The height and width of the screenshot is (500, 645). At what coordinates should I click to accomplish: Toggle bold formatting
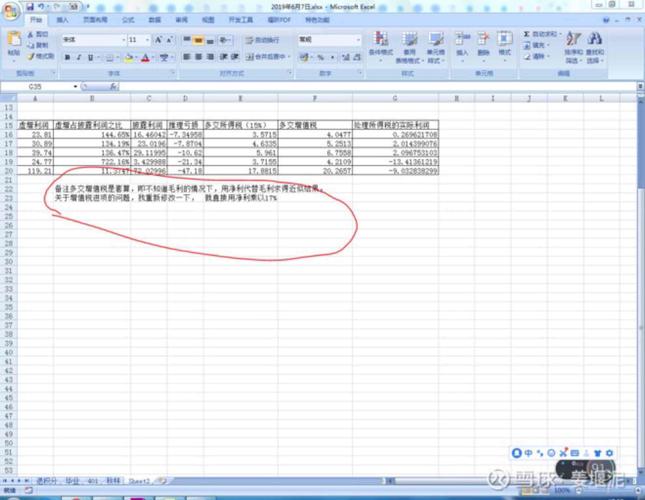tap(67, 58)
